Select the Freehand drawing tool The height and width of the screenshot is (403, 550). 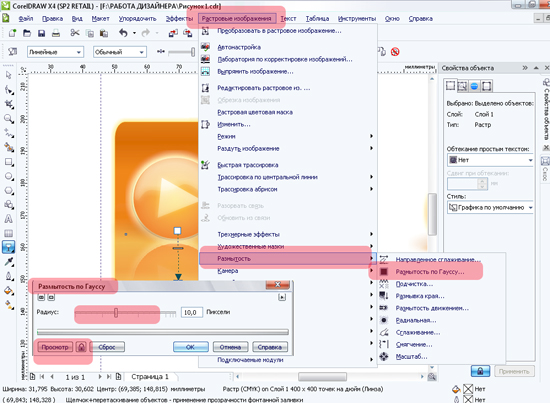pos(9,133)
